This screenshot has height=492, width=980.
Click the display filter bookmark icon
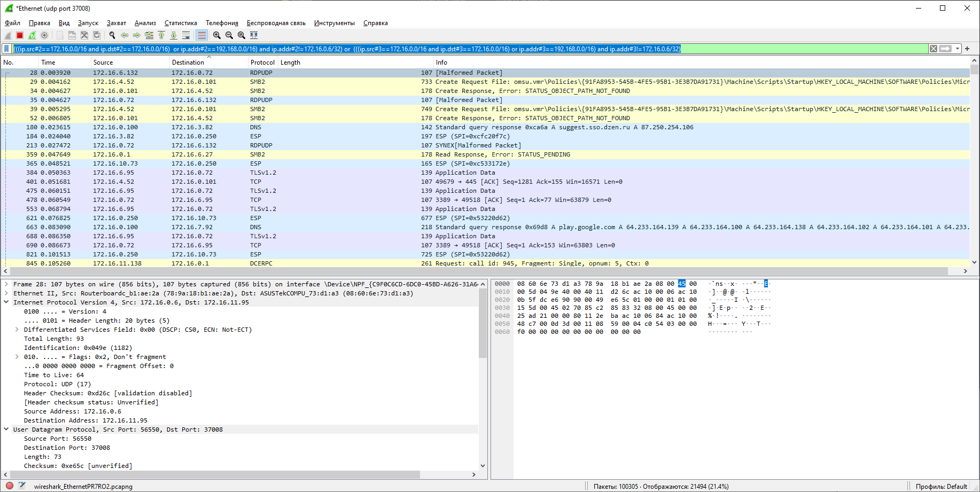(x=6, y=49)
